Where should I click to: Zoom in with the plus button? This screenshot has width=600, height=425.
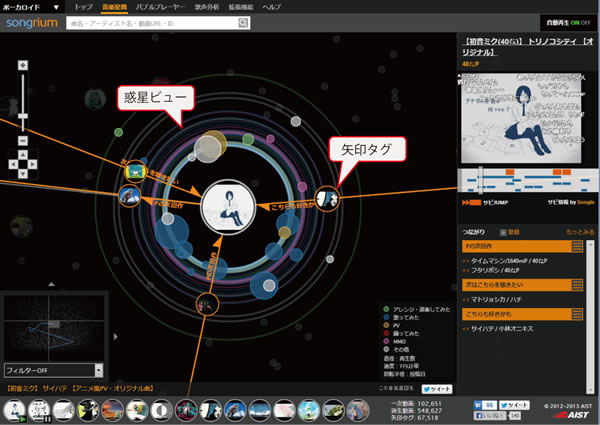[x=23, y=65]
